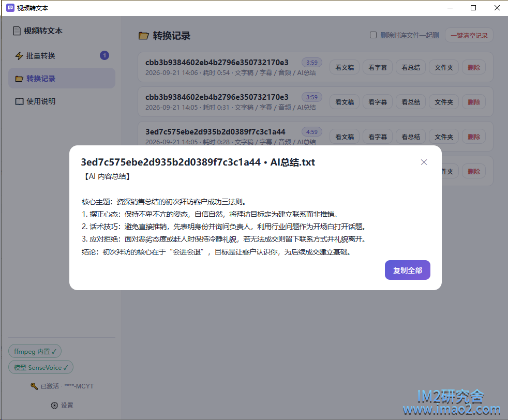The width and height of the screenshot is (508, 420).
Task: Click 看总结 for the 3ed7c575 record
Action: 411,137
